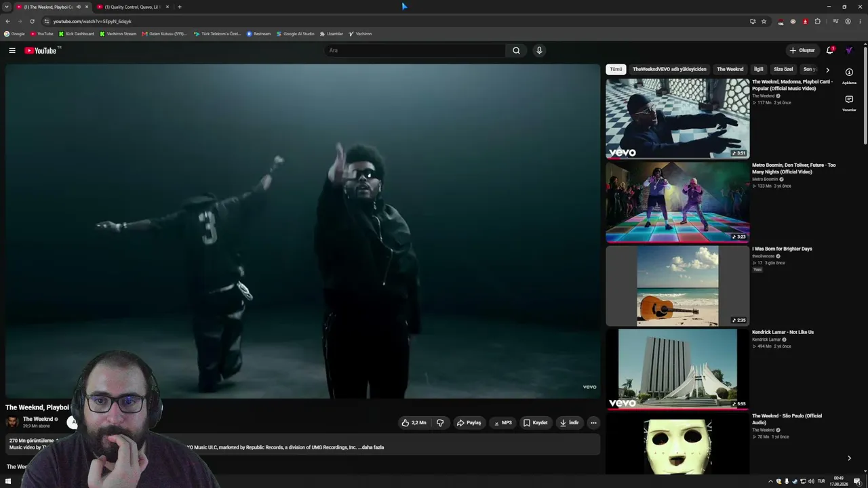Open the media controls toolbar icon
The image size is (868, 488).
point(835,21)
